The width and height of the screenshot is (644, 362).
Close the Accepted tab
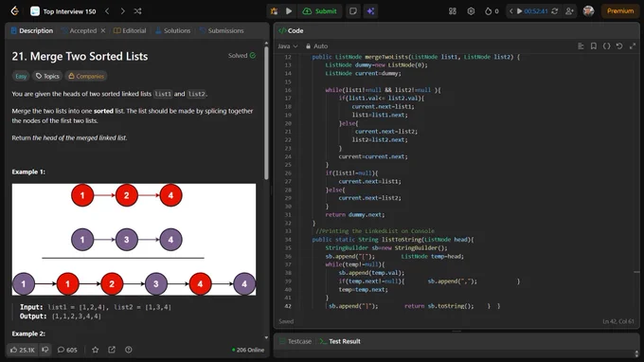[103, 31]
